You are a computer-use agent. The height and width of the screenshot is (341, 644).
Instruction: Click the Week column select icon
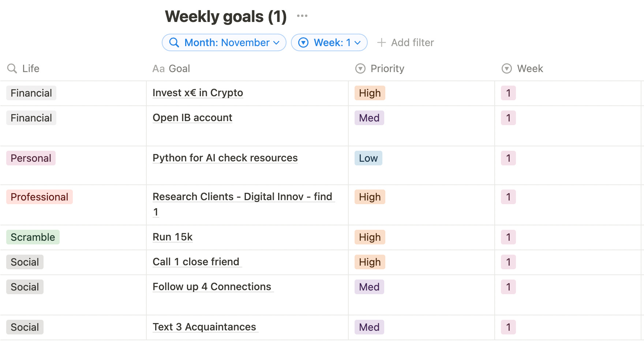[507, 68]
